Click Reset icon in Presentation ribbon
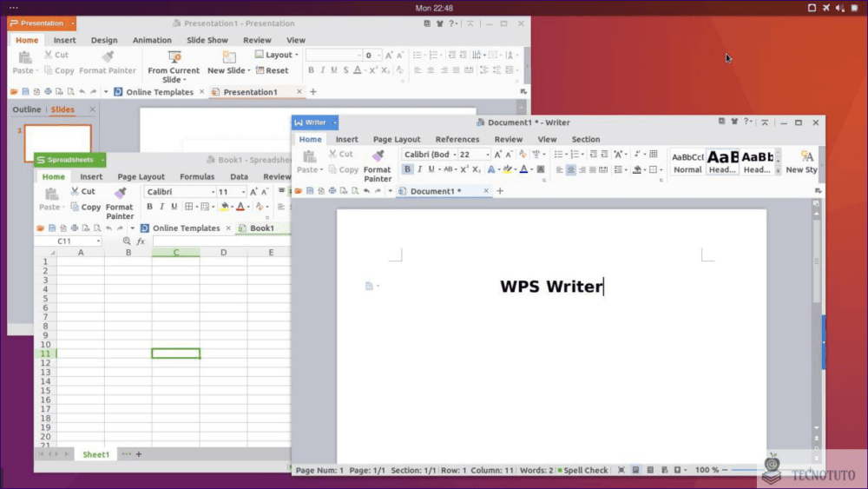 click(x=260, y=70)
